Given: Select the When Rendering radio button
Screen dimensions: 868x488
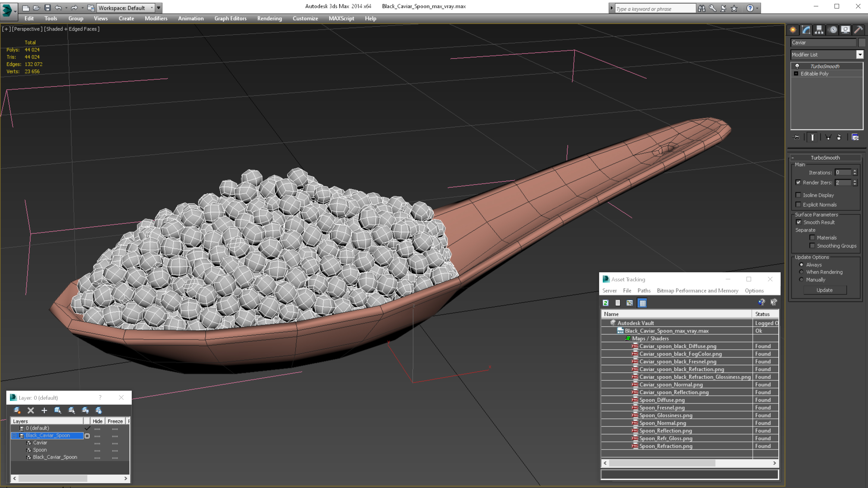Looking at the screenshot, I should pos(801,272).
